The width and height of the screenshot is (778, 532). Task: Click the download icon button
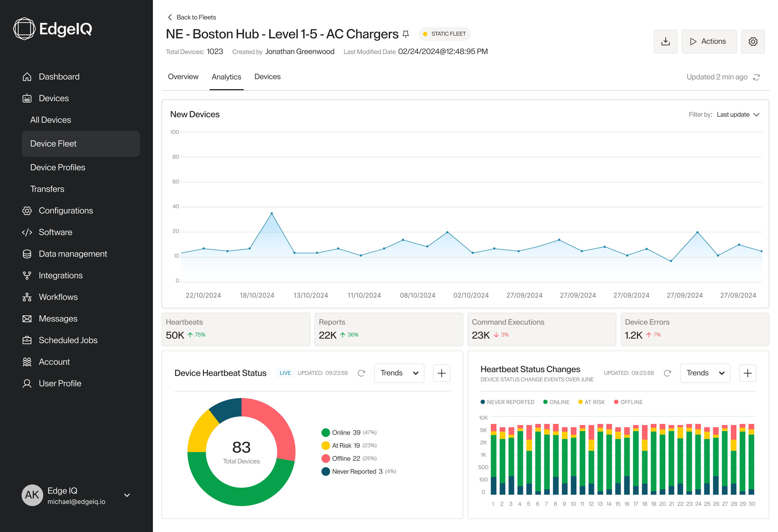coord(665,42)
